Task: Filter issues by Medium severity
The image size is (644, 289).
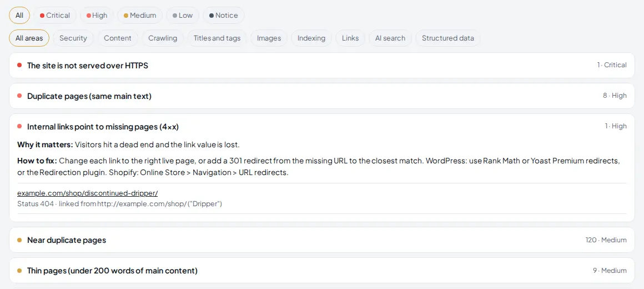Action: coord(140,15)
